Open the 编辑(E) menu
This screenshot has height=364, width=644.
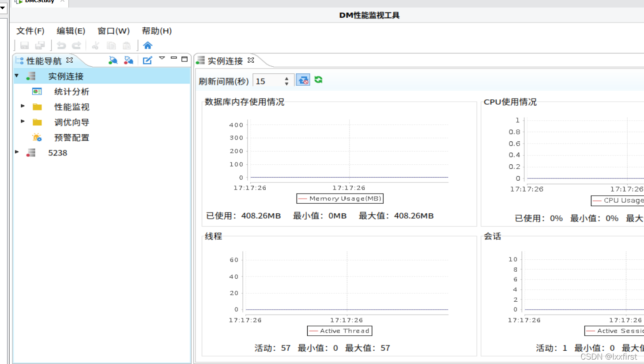point(71,31)
